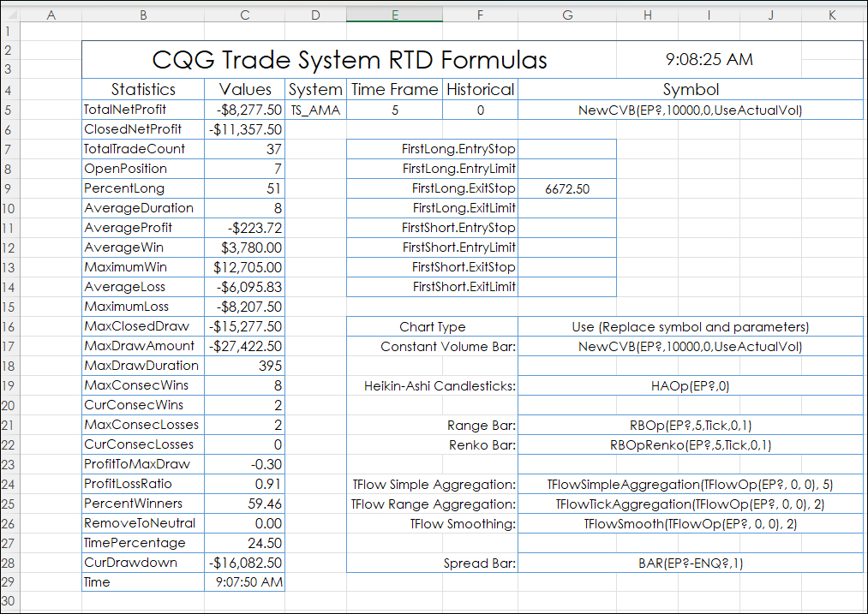
Task: Select the clock cell 9:08:25 AM
Action: coord(709,59)
